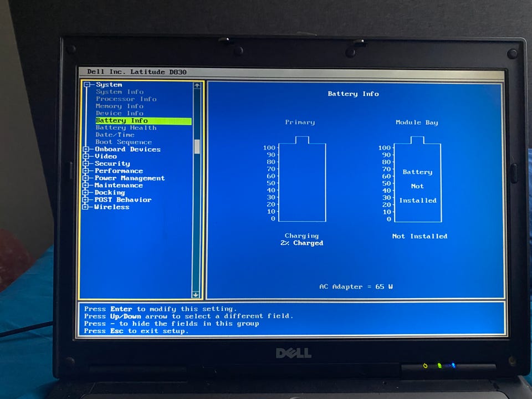The image size is (532, 399).
Task: Click the Press Enter to modify hint
Action: click(160, 309)
